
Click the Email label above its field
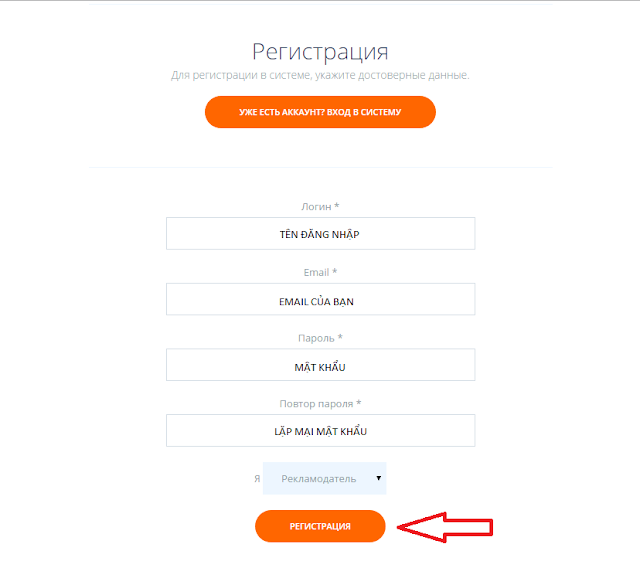click(x=316, y=272)
